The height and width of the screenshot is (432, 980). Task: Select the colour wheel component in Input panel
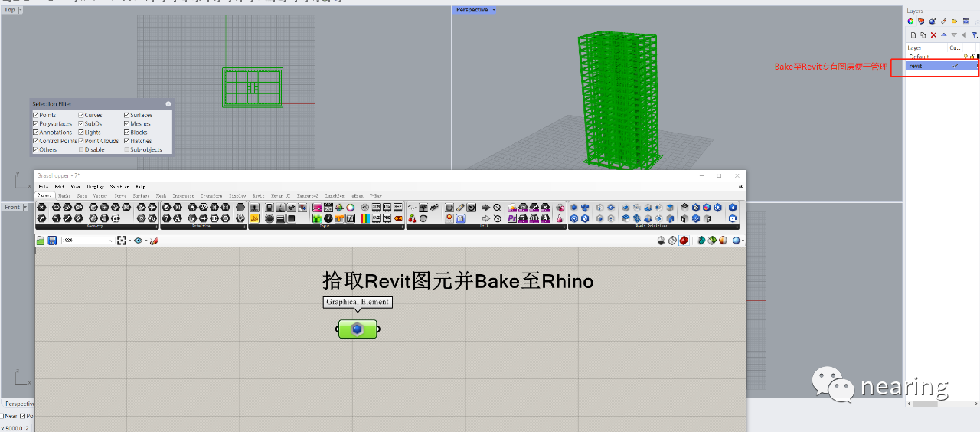[350, 208]
